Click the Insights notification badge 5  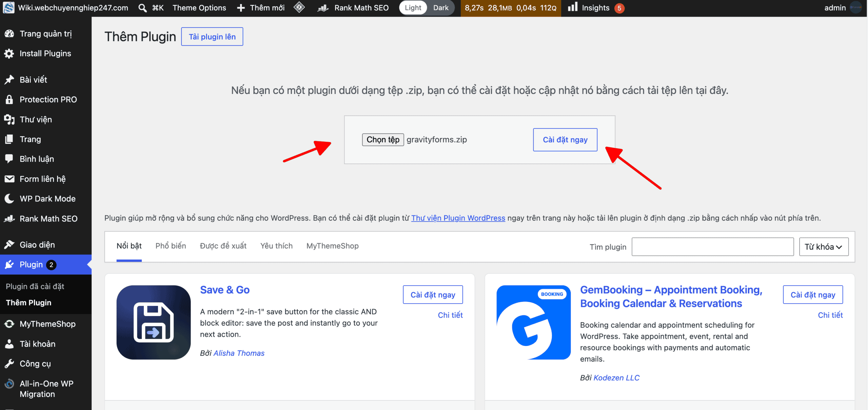click(x=619, y=8)
